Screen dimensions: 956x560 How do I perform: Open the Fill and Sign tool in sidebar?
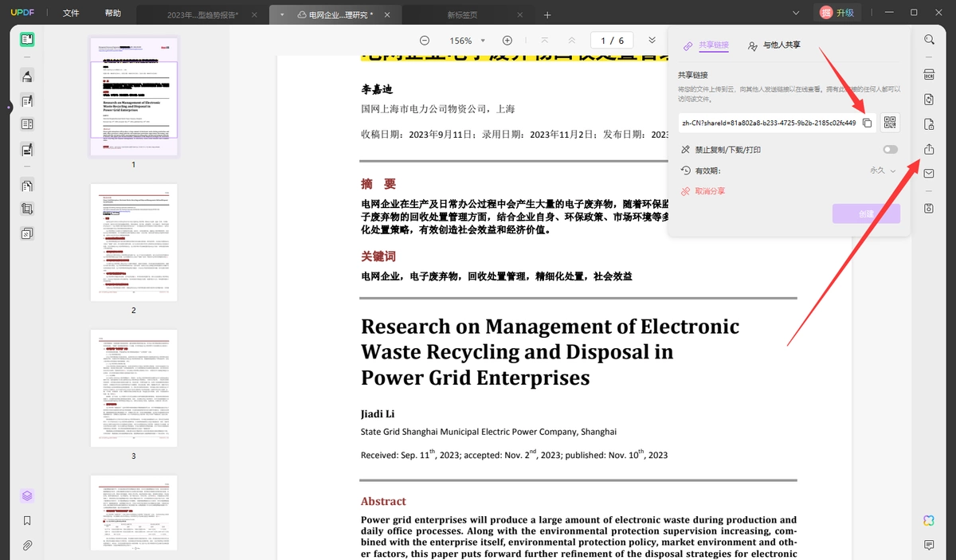tap(27, 149)
